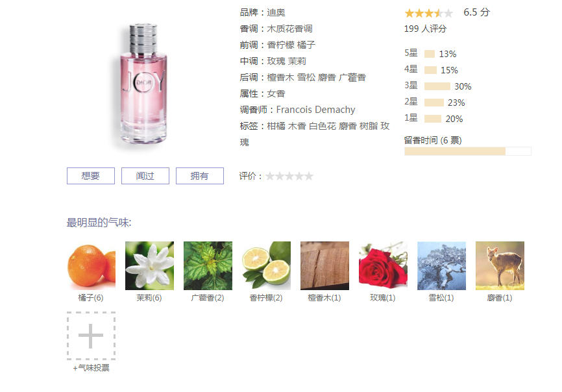Image resolution: width=562 pixels, height=392 pixels.
Task: Open the Dior JOY perfume bottle image
Action: point(143,84)
